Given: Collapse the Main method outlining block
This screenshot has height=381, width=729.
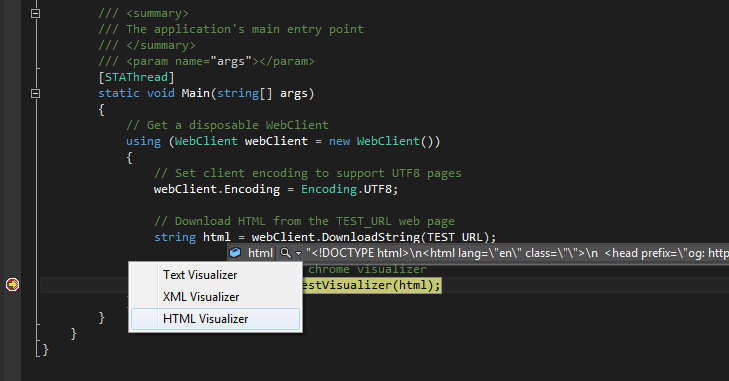Looking at the screenshot, I should point(35,94).
